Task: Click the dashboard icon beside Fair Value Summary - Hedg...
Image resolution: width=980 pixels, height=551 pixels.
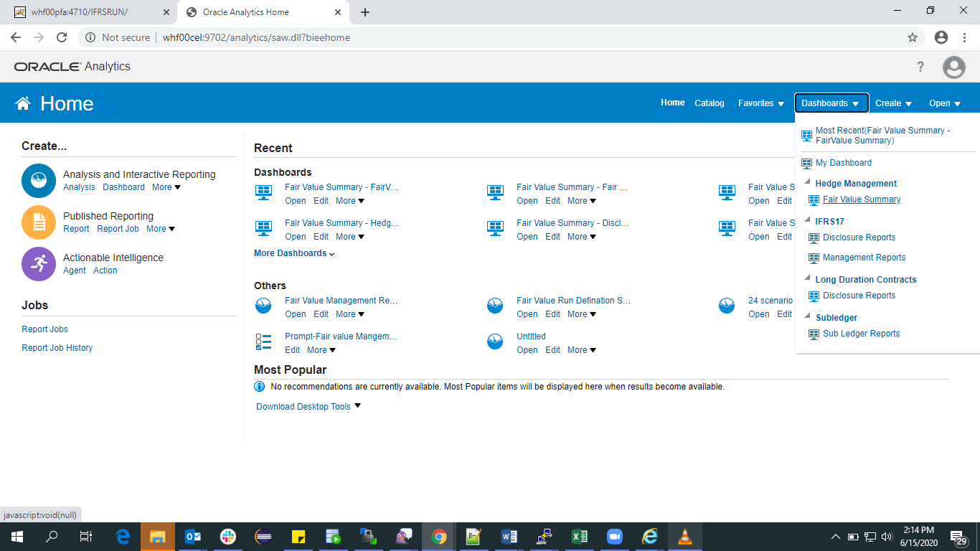Action: point(264,228)
